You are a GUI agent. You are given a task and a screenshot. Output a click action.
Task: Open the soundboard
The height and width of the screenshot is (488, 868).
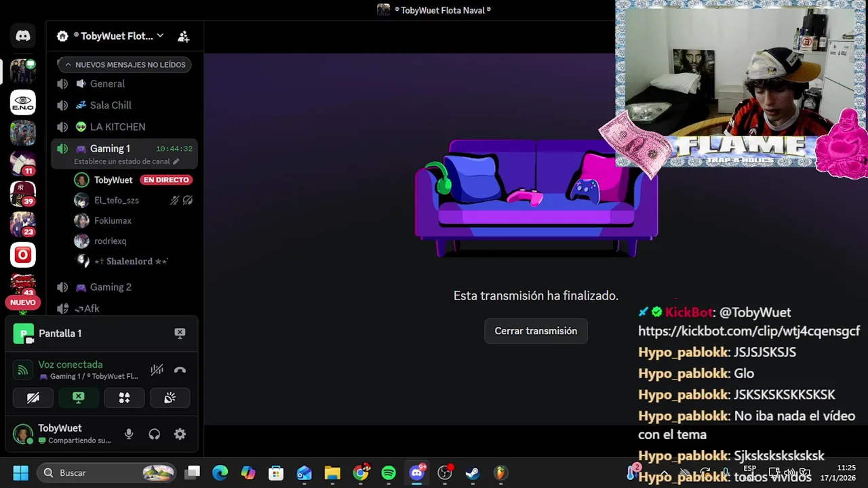point(170,398)
